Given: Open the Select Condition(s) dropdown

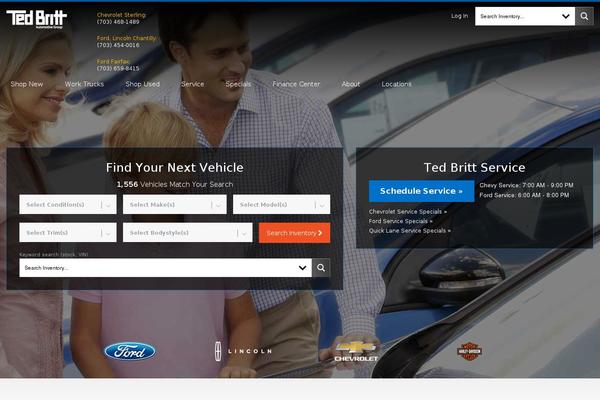Looking at the screenshot, I should coord(68,204).
